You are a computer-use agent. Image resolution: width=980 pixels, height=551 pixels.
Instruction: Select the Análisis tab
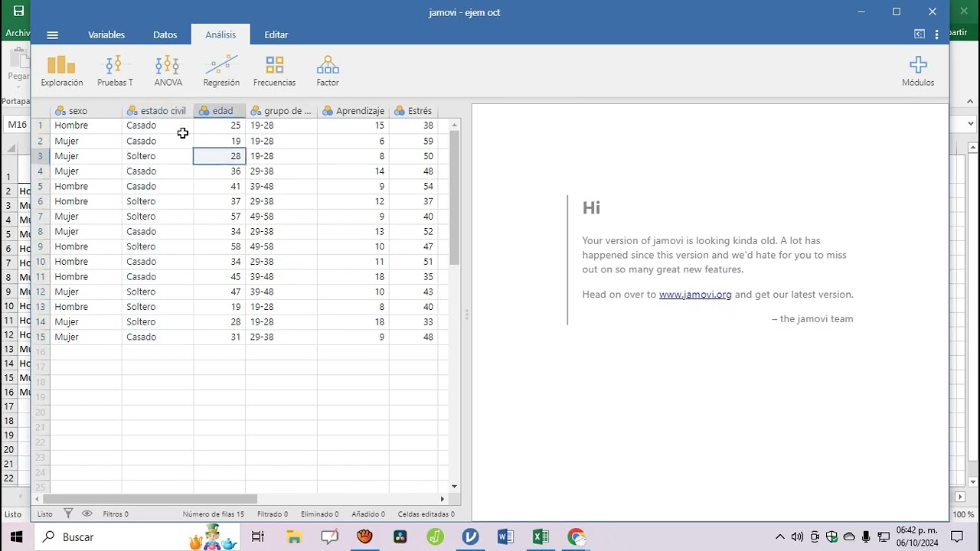point(220,34)
